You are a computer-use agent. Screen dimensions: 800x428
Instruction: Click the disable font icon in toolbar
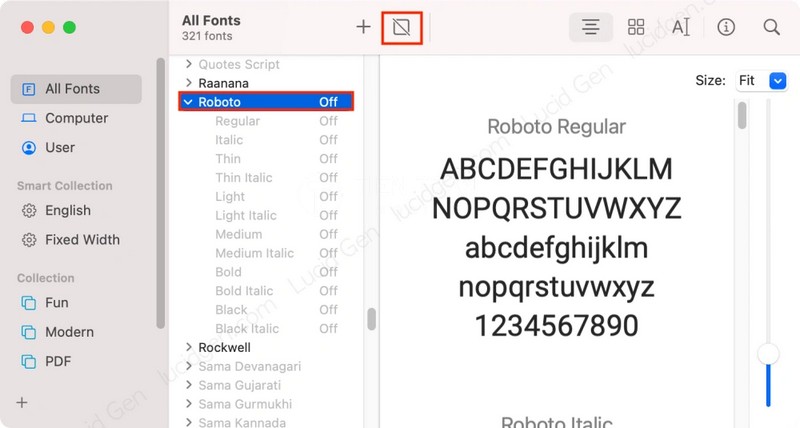[402, 27]
